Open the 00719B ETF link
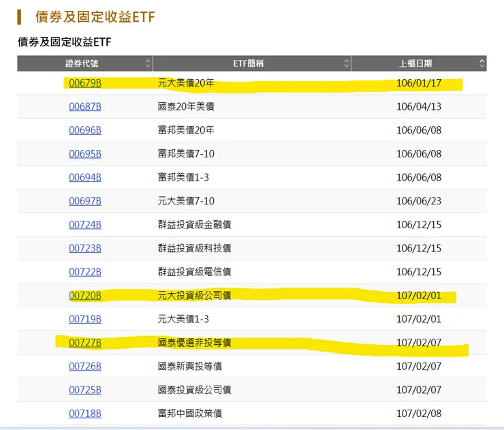Image resolution: width=504 pixels, height=430 pixels. [85, 319]
